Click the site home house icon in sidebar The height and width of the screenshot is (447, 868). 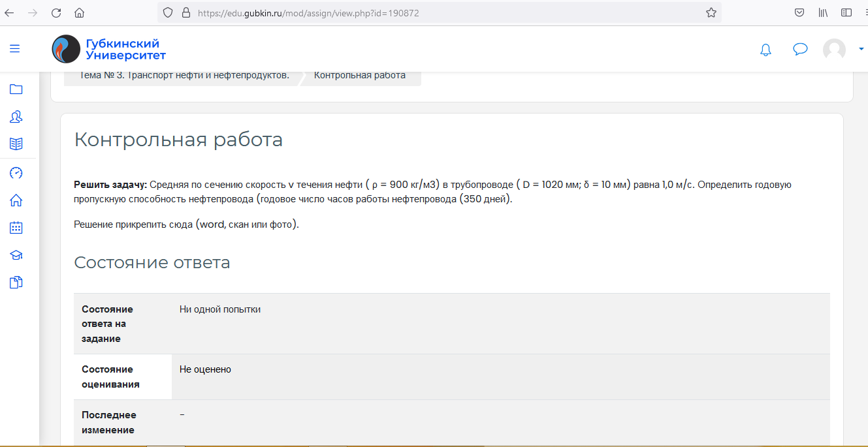(16, 200)
